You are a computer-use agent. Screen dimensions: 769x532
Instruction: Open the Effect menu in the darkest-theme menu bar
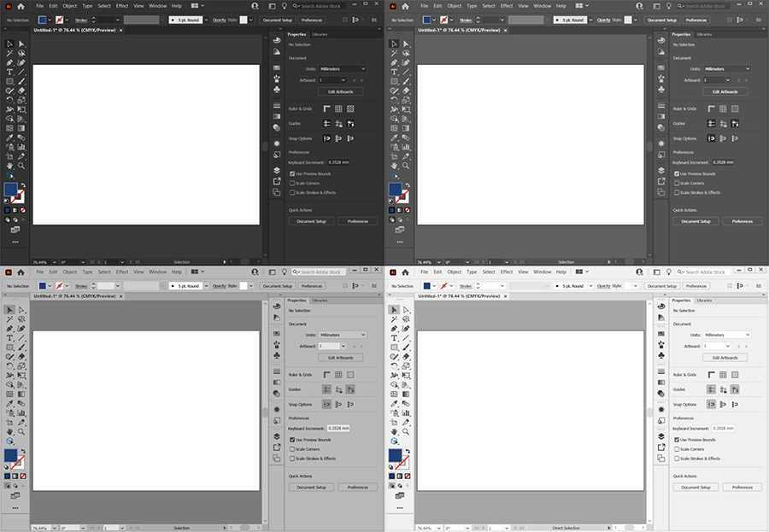point(122,5)
